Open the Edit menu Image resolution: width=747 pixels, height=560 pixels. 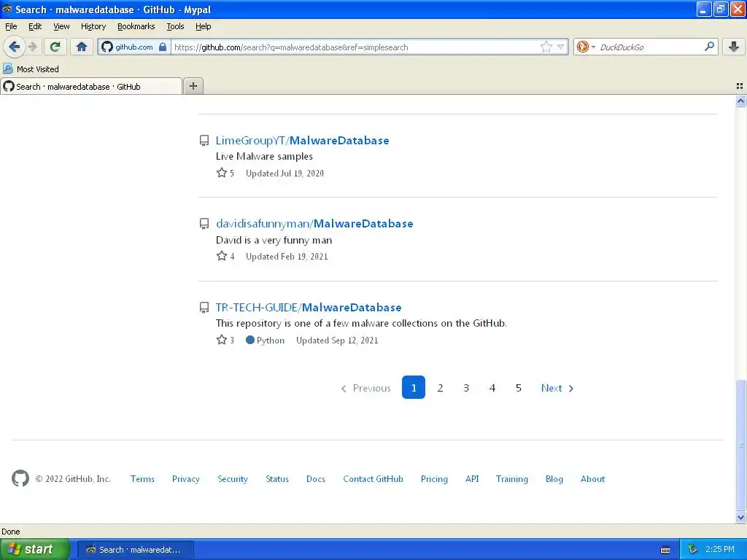coord(35,26)
